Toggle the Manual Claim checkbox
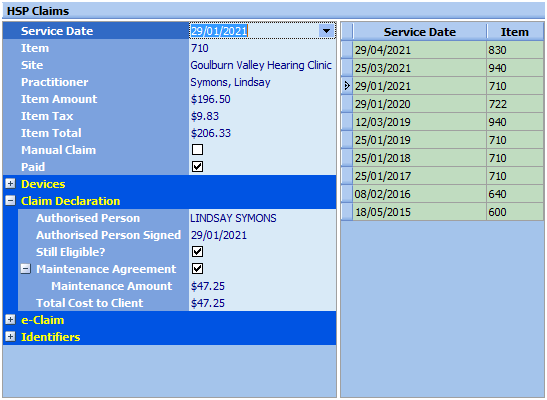 [x=197, y=150]
